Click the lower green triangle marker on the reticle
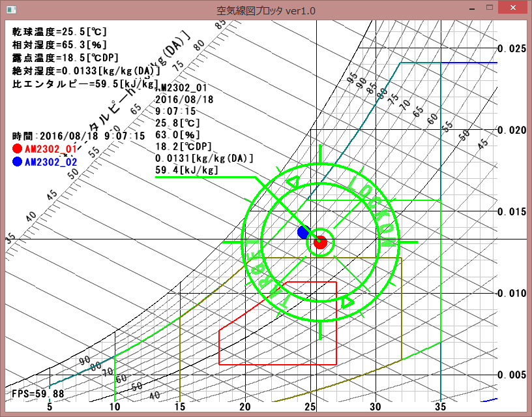Screen dimensions: 532x417 click(x=347, y=301)
